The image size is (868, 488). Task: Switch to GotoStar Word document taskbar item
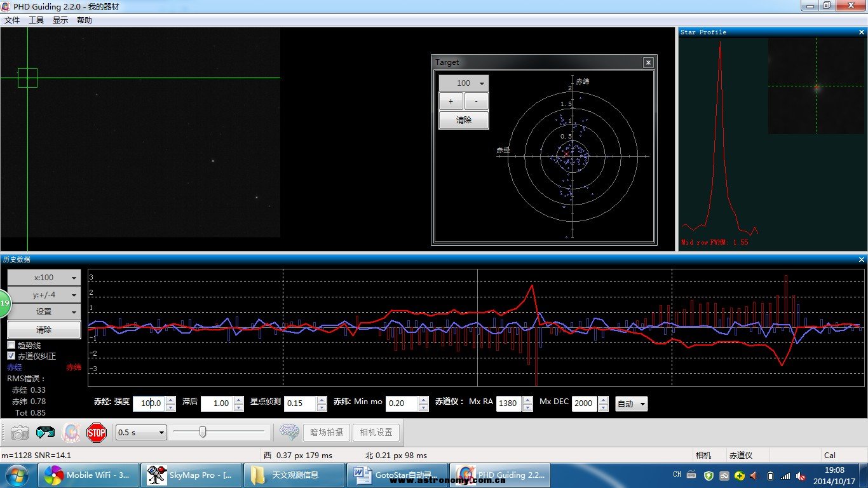click(x=397, y=475)
